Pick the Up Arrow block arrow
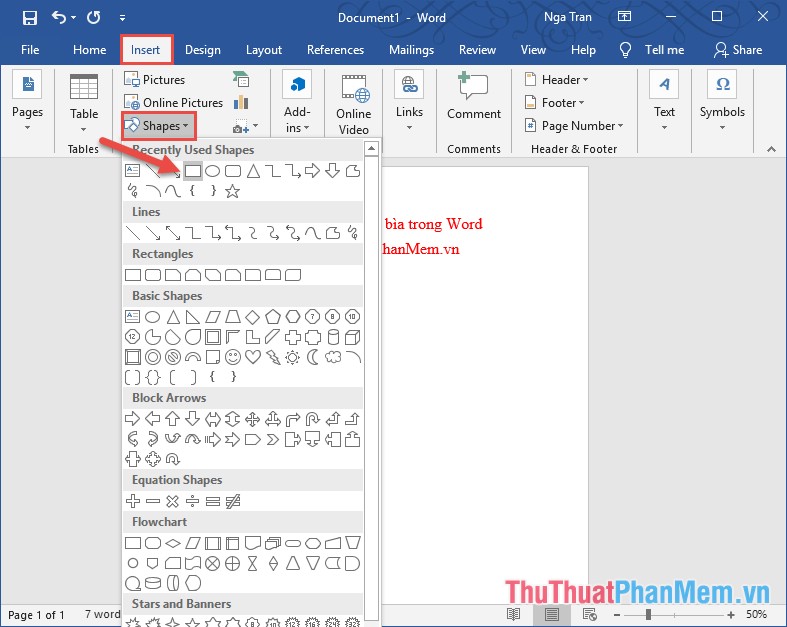Viewport: 787px width, 627px height. pos(173,418)
